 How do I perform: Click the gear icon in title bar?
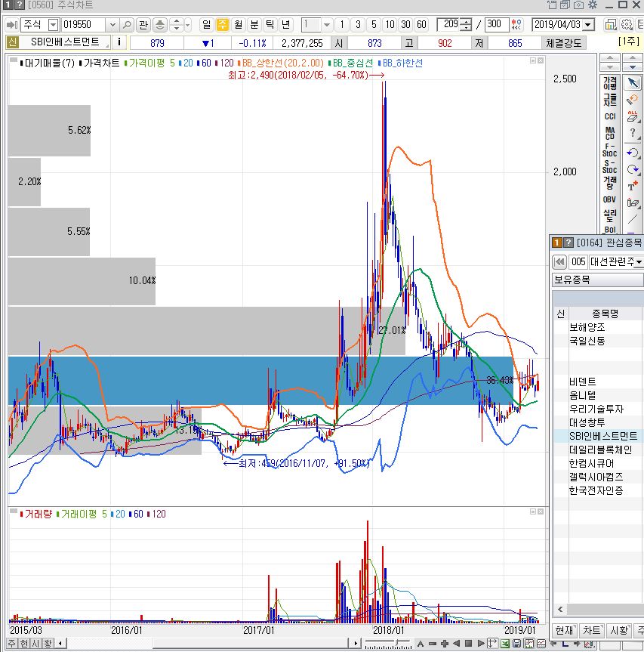coord(593,5)
